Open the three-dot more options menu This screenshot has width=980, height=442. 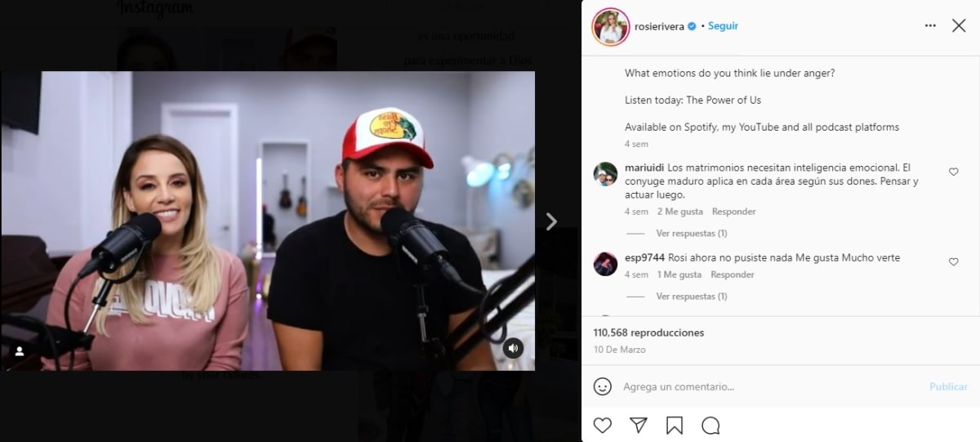tap(930, 26)
